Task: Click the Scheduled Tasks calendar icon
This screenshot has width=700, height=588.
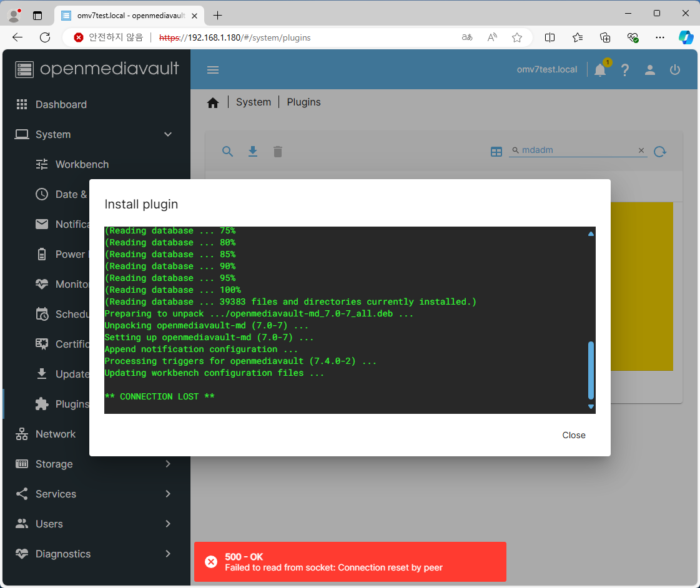Action: tap(42, 314)
